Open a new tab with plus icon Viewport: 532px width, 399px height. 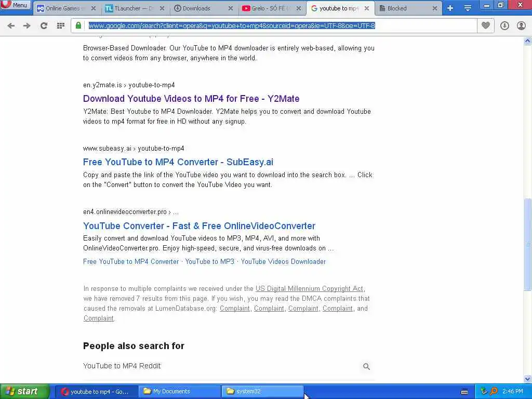450,8
